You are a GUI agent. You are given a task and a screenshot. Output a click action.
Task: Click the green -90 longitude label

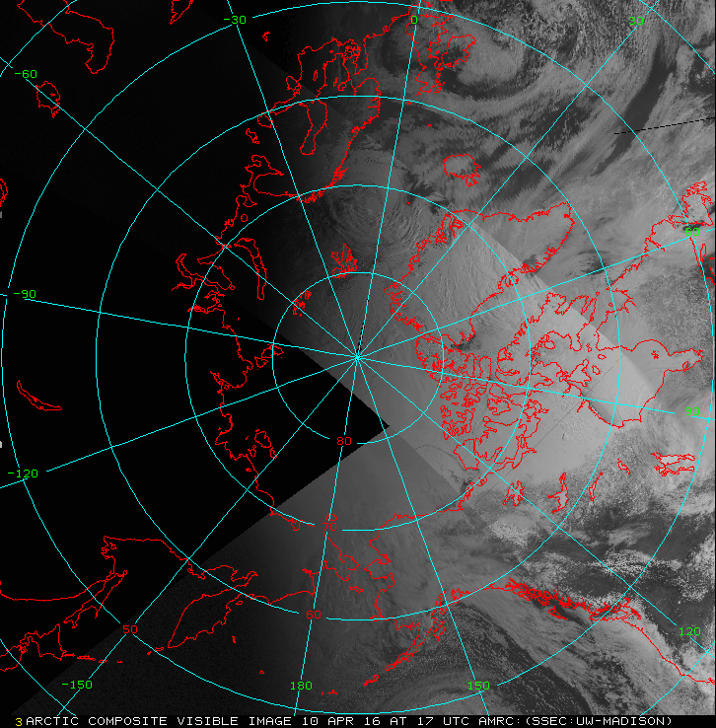pyautogui.click(x=25, y=294)
